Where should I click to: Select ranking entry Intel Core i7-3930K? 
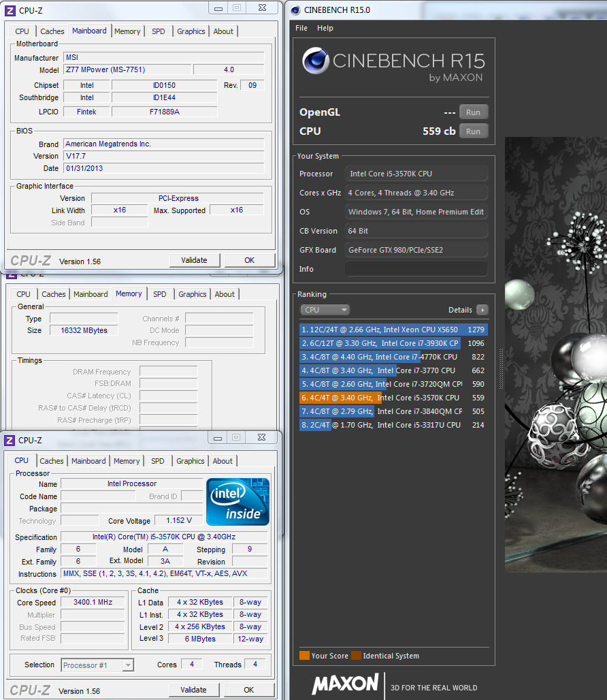tap(393, 343)
